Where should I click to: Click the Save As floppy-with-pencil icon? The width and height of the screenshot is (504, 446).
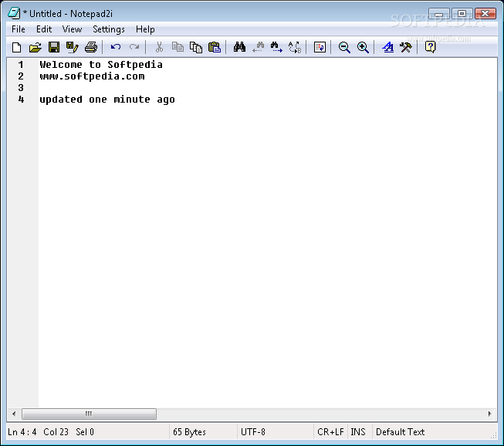72,48
